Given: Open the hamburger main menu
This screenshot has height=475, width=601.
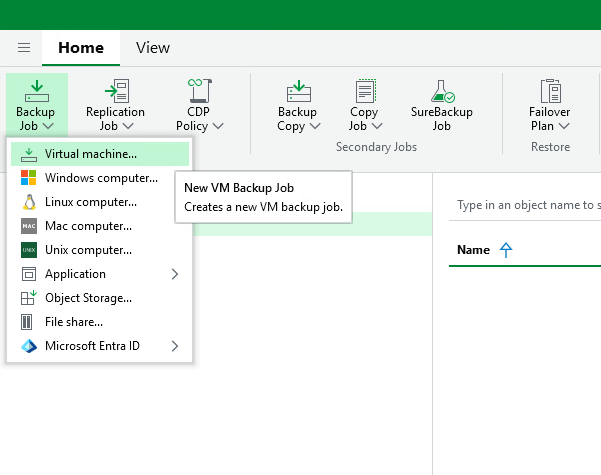Looking at the screenshot, I should (x=24, y=48).
